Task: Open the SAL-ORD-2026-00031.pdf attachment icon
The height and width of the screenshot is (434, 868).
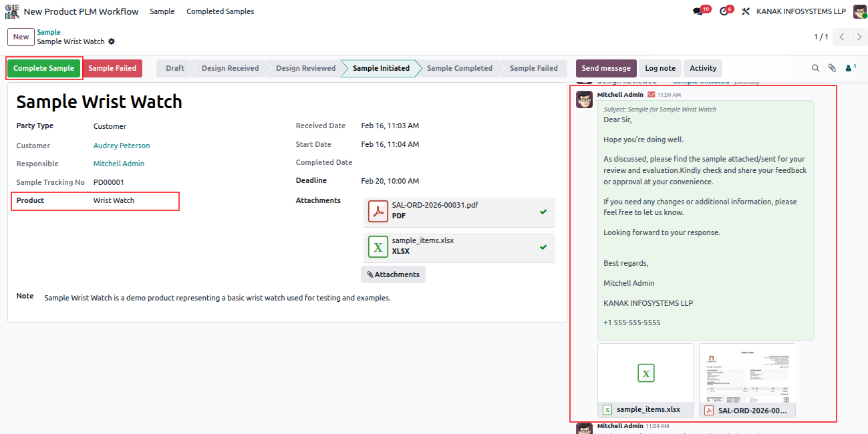Action: [378, 212]
